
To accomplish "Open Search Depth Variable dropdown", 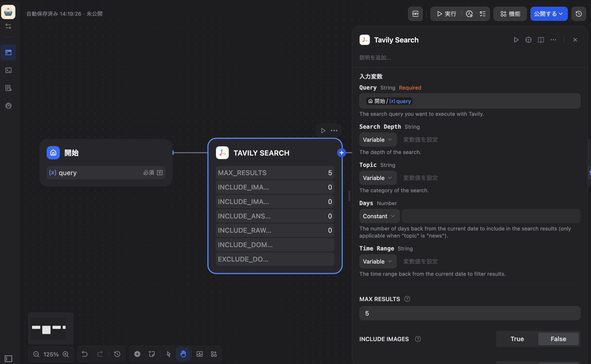I will pos(377,140).
